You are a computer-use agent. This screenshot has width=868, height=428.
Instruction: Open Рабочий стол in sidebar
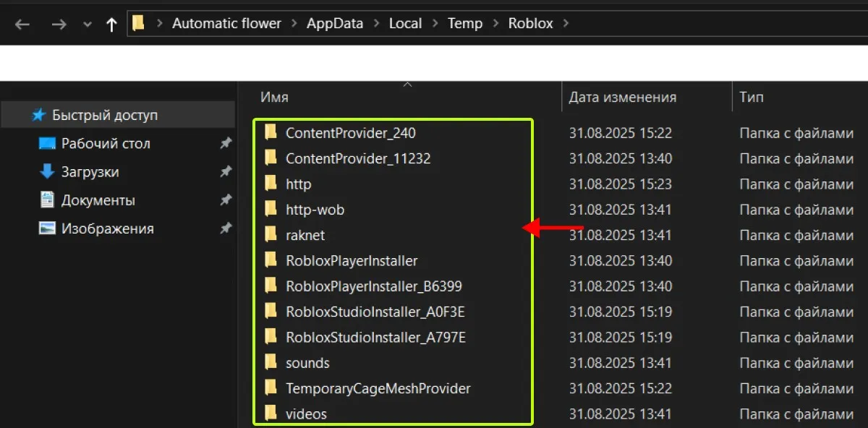click(106, 143)
